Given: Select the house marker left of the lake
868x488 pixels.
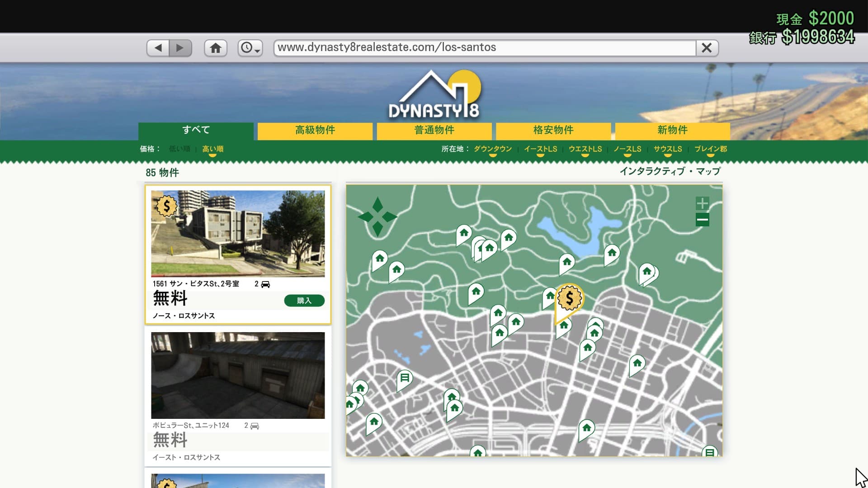Looking at the screenshot, I should click(x=509, y=239).
